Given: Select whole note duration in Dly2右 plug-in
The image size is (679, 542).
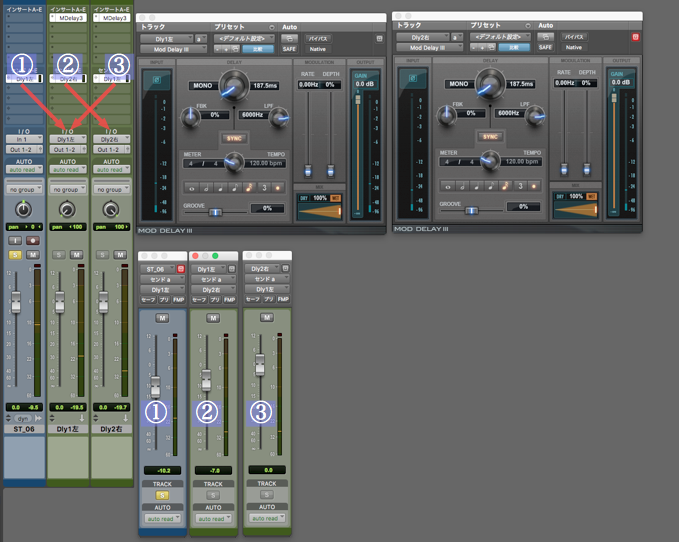Looking at the screenshot, I should 448,186.
